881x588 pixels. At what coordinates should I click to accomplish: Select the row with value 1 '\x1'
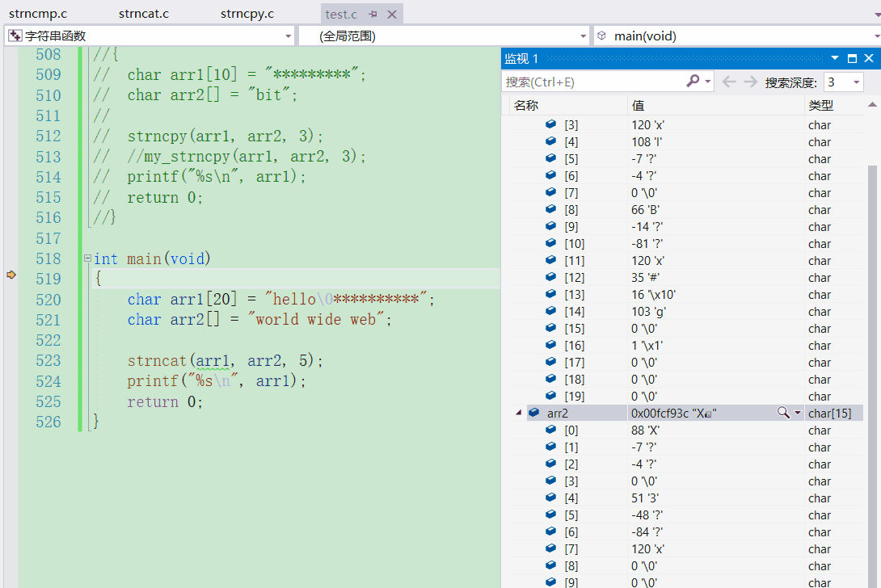pyautogui.click(x=685, y=346)
